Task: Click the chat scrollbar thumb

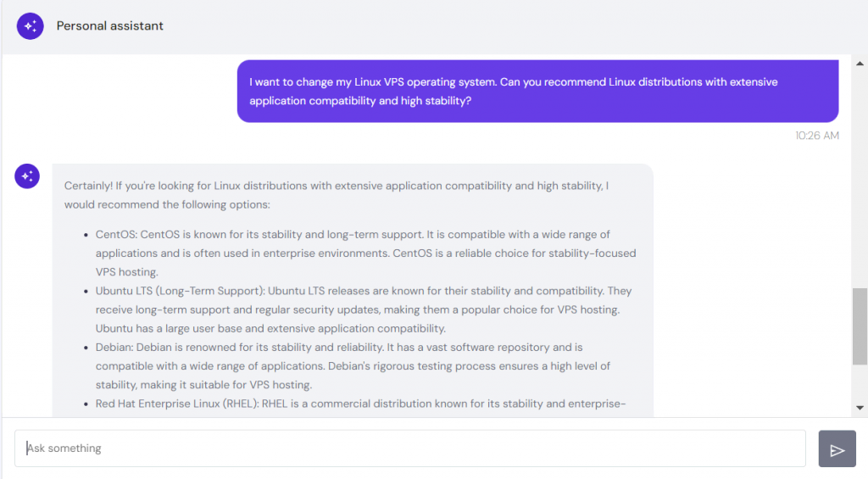Action: (x=860, y=327)
